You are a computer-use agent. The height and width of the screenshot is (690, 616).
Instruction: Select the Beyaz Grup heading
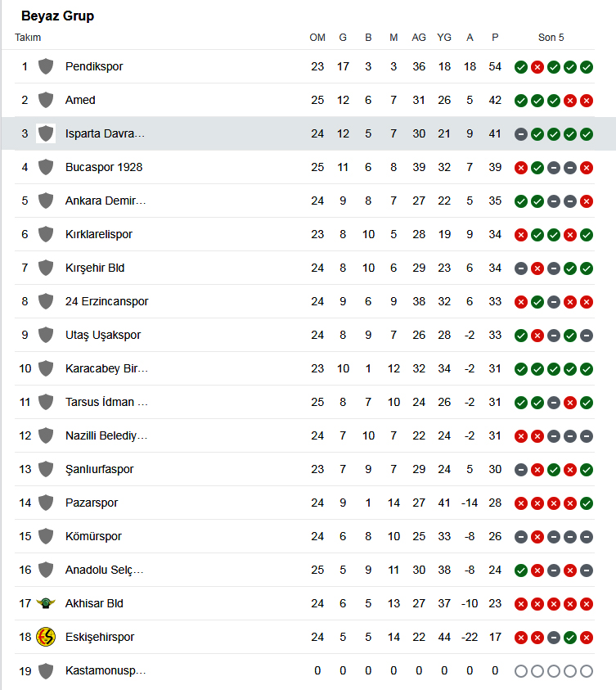pos(57,16)
